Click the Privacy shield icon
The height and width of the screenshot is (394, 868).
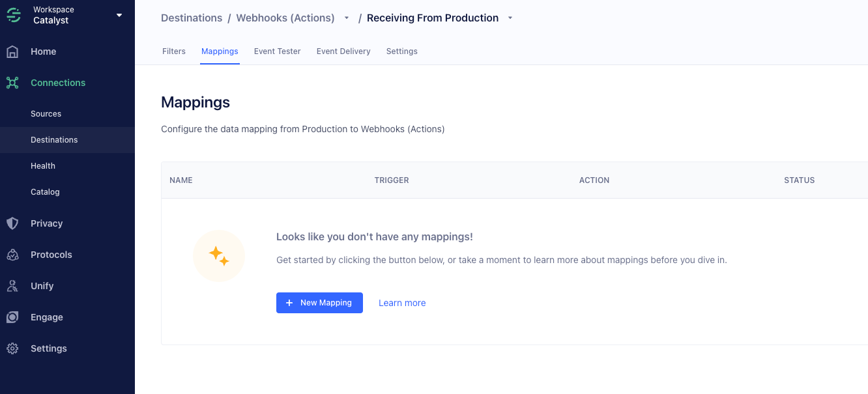tap(12, 223)
